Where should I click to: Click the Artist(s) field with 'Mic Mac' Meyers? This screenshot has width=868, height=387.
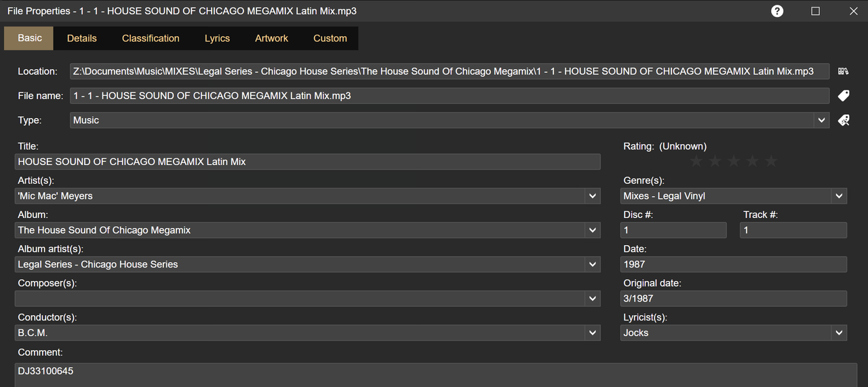pyautogui.click(x=300, y=196)
